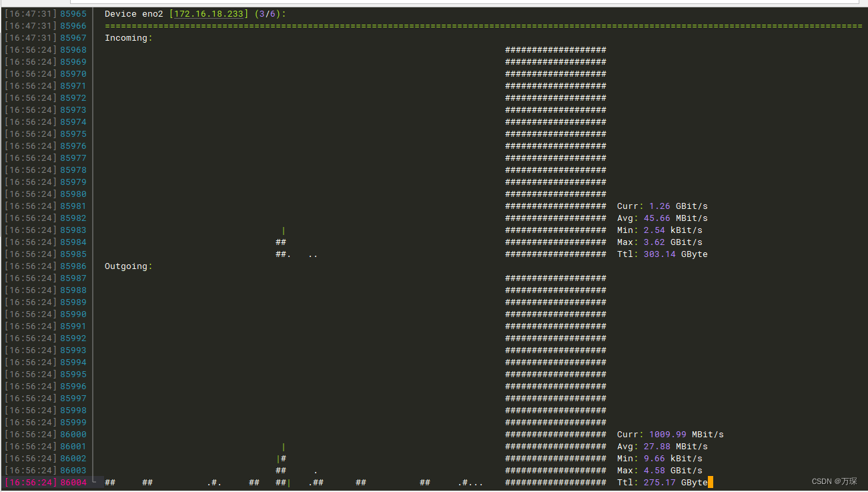Select outgoing Avg value 27.88 MBit/s
The width and height of the screenshot is (868, 492).
(x=676, y=447)
